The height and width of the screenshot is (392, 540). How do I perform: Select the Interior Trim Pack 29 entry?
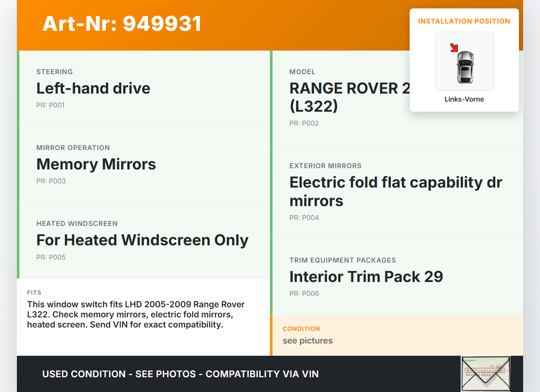[366, 277]
